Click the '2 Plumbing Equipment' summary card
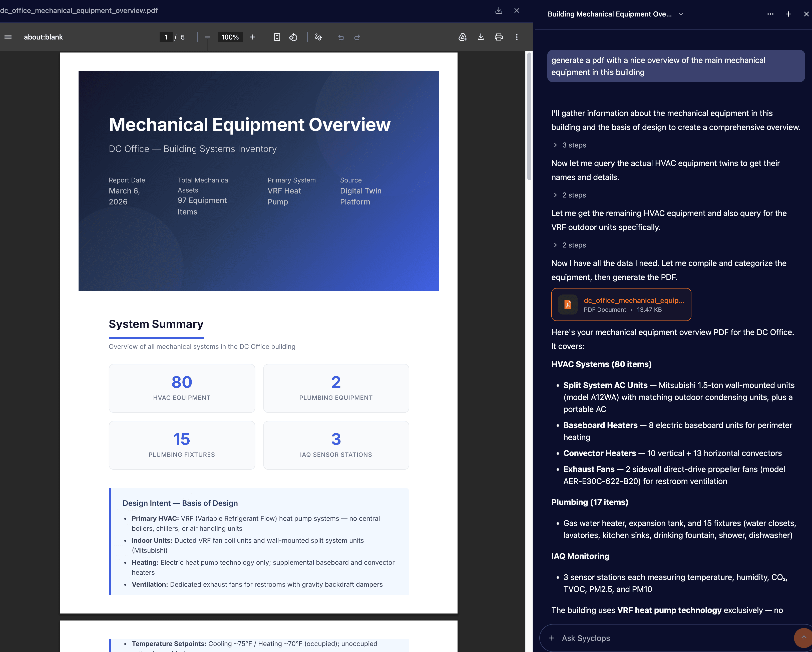The image size is (812, 652). [336, 388]
